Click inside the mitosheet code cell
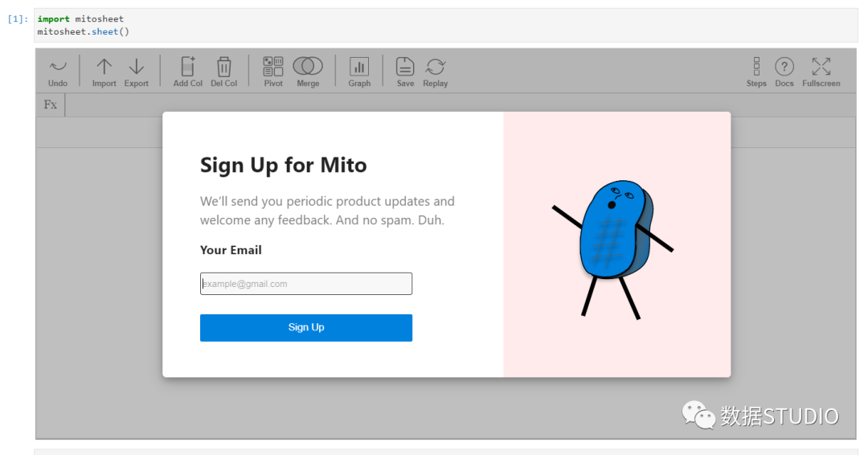This screenshot has height=455, width=868. pyautogui.click(x=445, y=26)
